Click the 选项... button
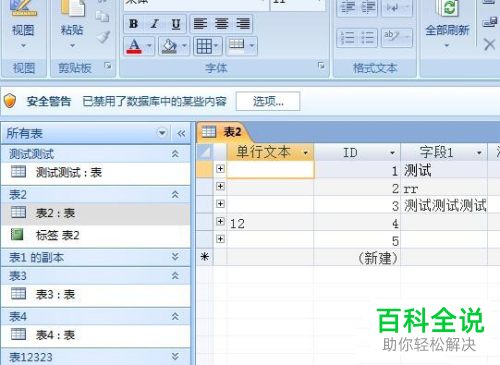Image resolution: width=500 pixels, height=365 pixels. [x=268, y=101]
